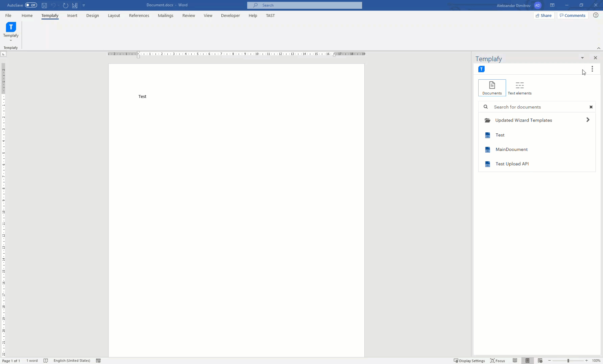Adjust the zoom slider handle
This screenshot has height=364, width=603.
pos(568,361)
